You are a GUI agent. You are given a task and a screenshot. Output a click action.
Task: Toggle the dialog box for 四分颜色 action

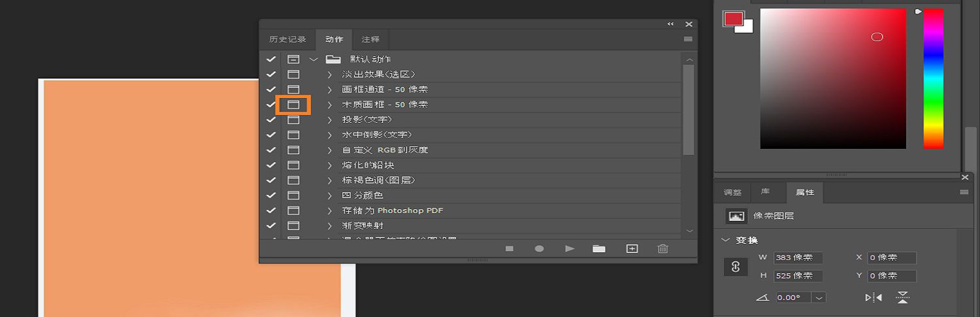[x=293, y=195]
